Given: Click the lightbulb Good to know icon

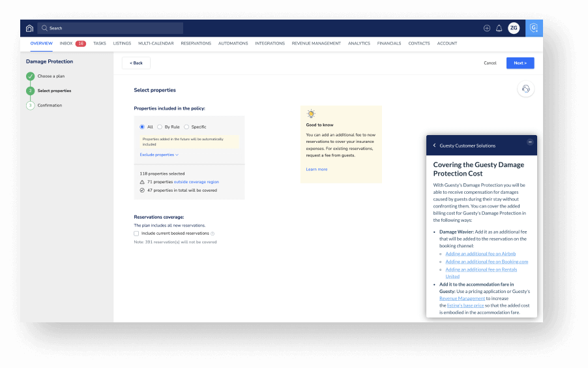Looking at the screenshot, I should tap(311, 114).
